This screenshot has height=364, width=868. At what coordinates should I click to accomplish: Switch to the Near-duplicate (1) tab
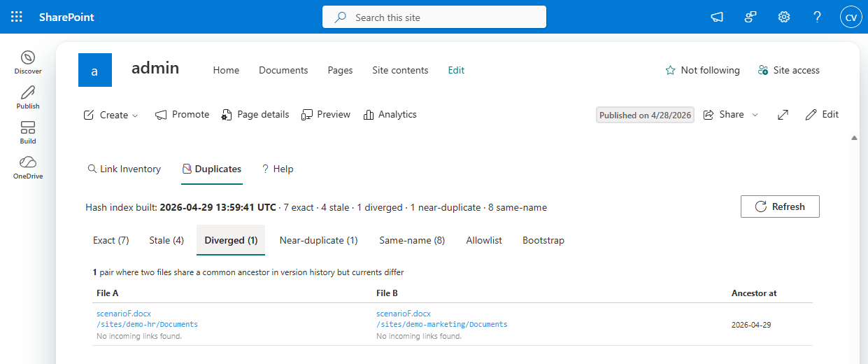tap(318, 240)
